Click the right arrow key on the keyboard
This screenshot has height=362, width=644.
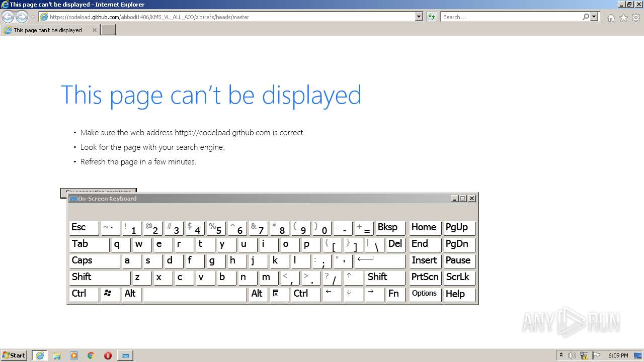coord(374,294)
